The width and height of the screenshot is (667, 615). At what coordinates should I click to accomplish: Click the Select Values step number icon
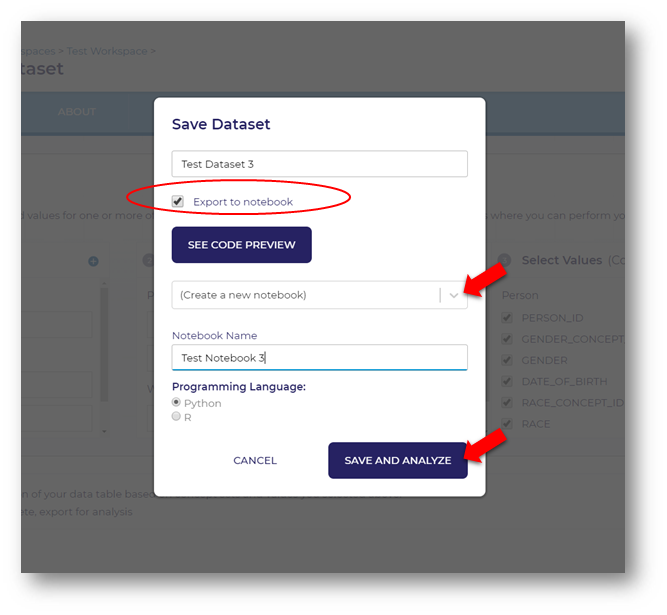pos(504,261)
